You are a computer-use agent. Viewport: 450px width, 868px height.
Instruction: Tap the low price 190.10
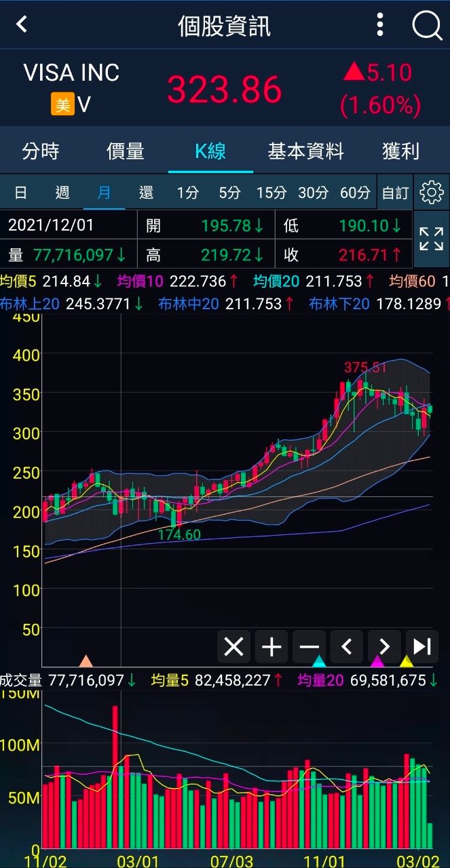click(370, 225)
